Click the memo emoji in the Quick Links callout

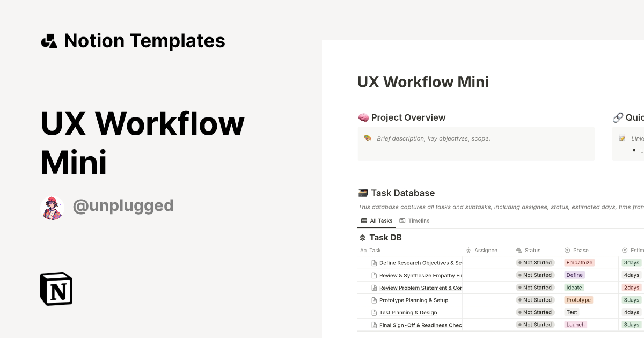point(623,138)
